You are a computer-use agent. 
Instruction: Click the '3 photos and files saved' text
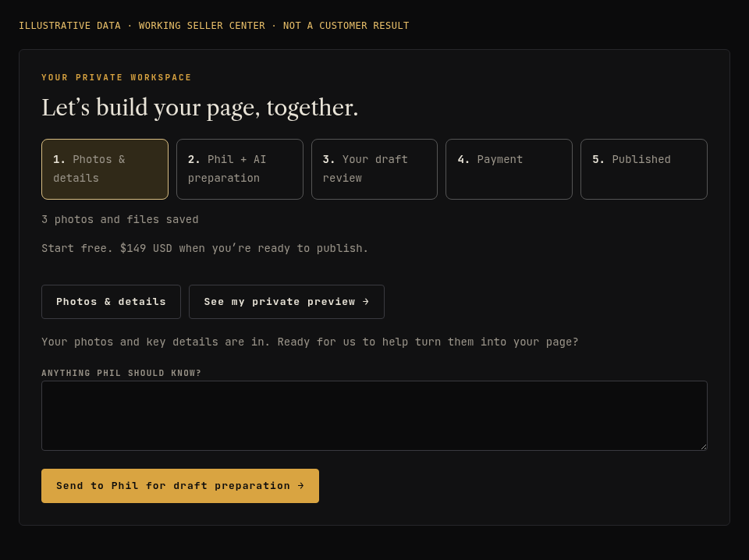[120, 220]
